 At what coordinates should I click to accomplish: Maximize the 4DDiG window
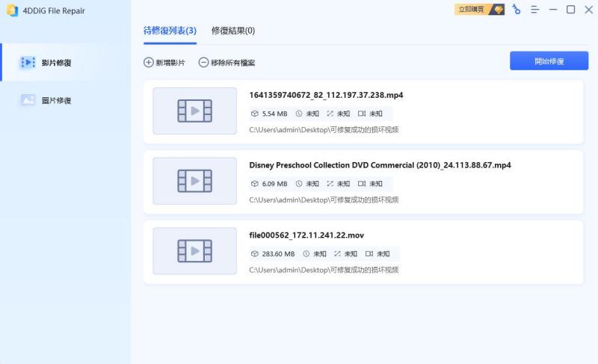click(x=570, y=10)
